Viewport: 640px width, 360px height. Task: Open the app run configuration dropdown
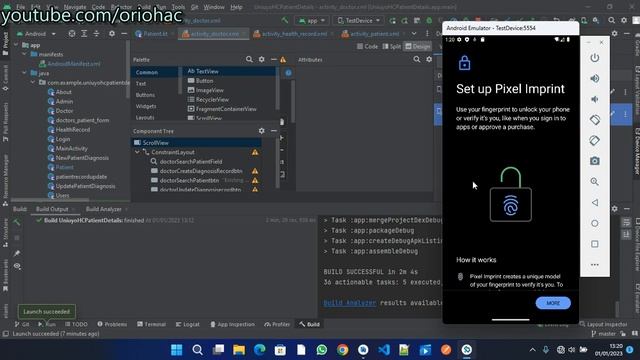click(x=312, y=20)
